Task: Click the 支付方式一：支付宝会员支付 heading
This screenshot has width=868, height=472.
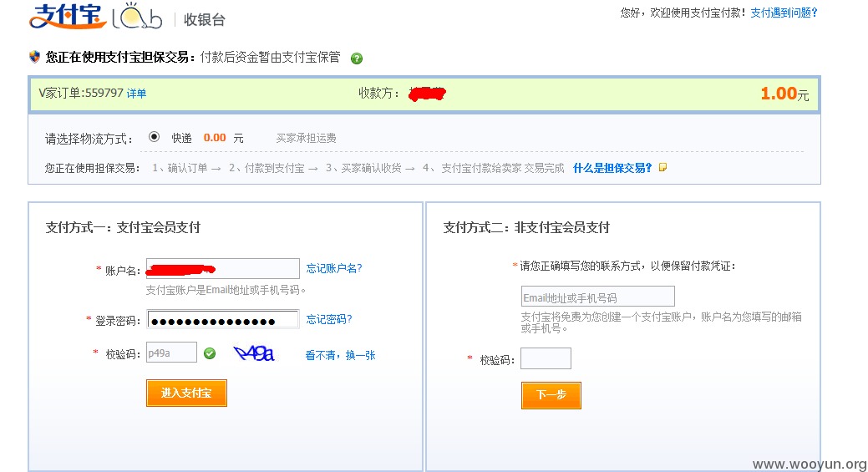Action: tap(123, 227)
